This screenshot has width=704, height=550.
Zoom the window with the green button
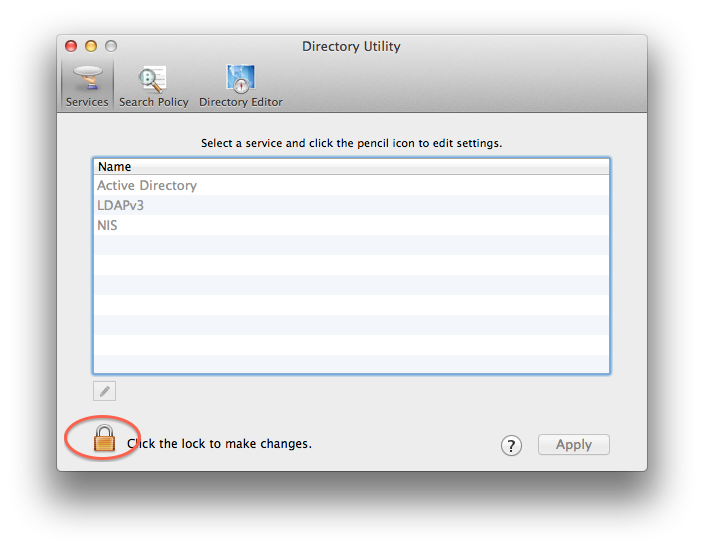pos(111,46)
